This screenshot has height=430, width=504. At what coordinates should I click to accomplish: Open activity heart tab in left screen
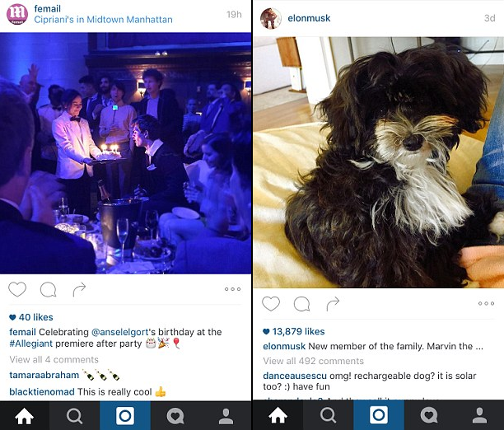click(x=175, y=416)
